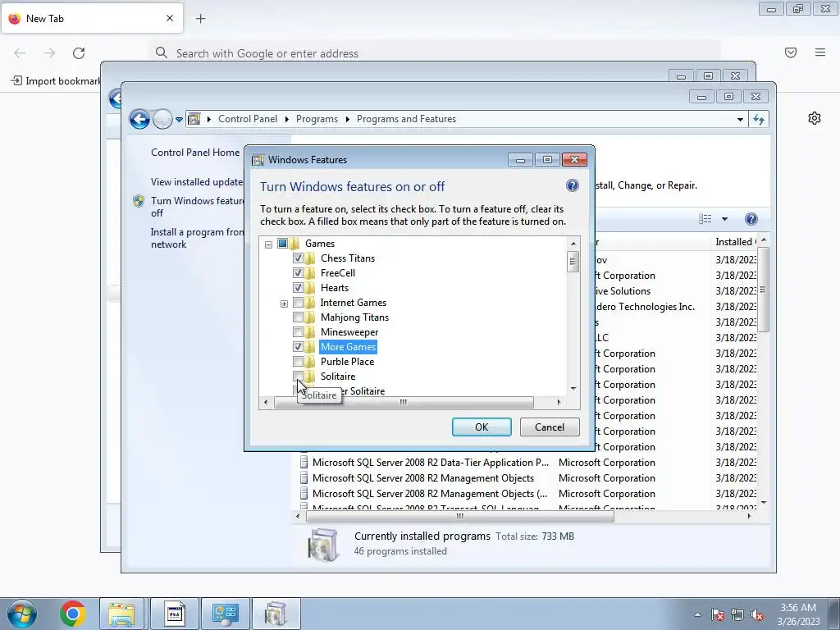This screenshot has height=630, width=840.
Task: Click the Save to Pocket icon
Action: click(x=791, y=52)
